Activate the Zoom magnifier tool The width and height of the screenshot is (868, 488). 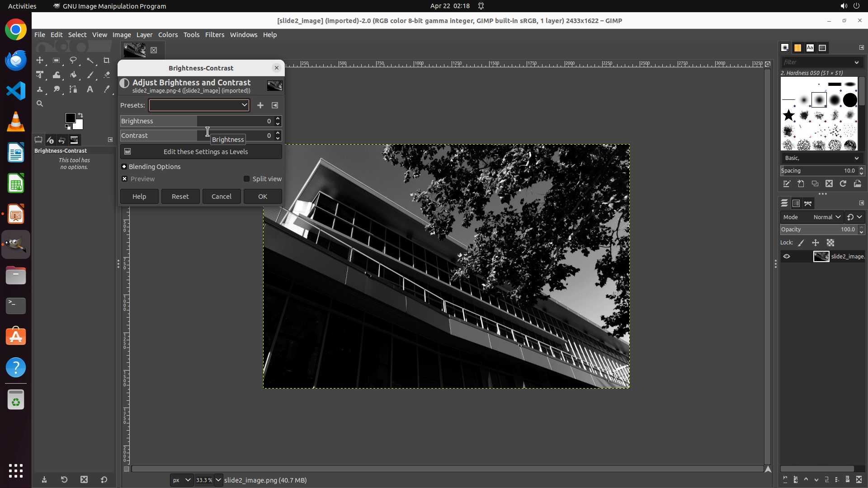click(40, 104)
